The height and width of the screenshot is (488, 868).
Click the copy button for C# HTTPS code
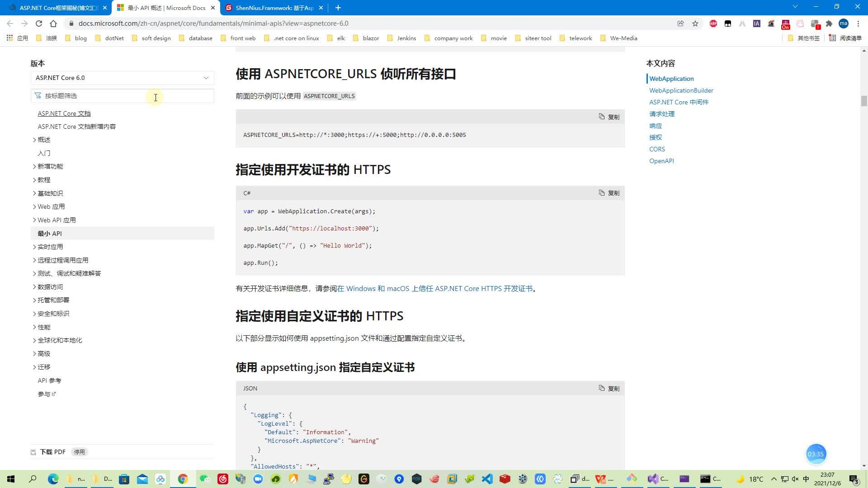point(609,193)
